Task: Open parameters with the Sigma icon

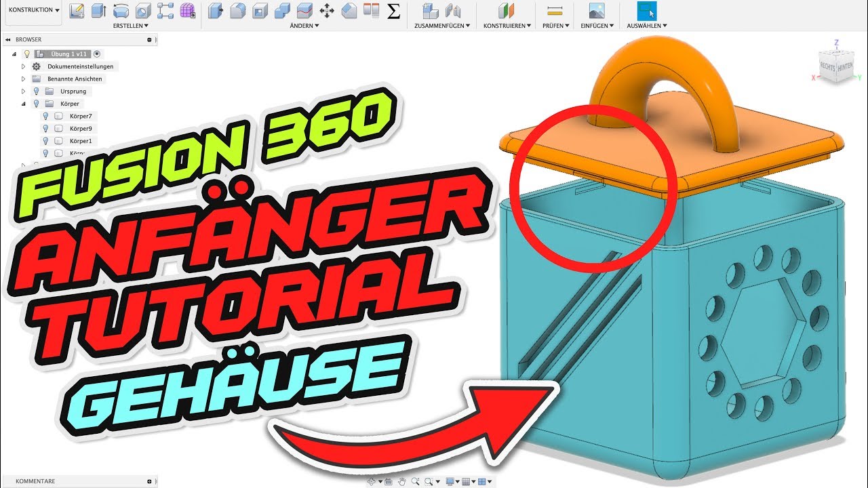Action: [393, 10]
